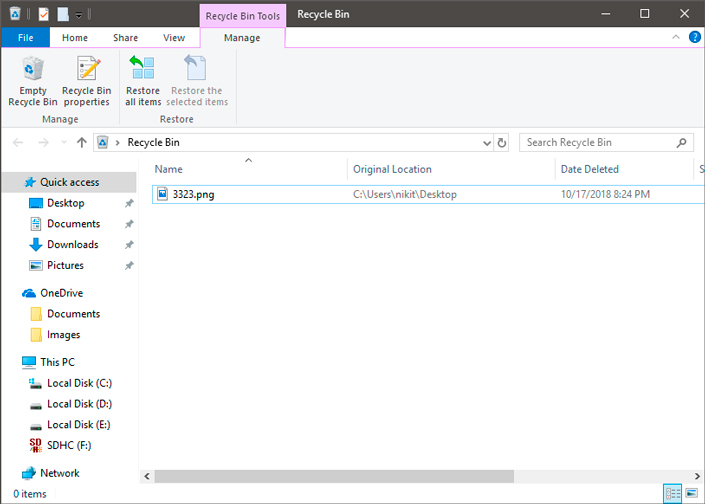Image resolution: width=705 pixels, height=504 pixels.
Task: Open SDHC (F:) card
Action: pyautogui.click(x=69, y=445)
